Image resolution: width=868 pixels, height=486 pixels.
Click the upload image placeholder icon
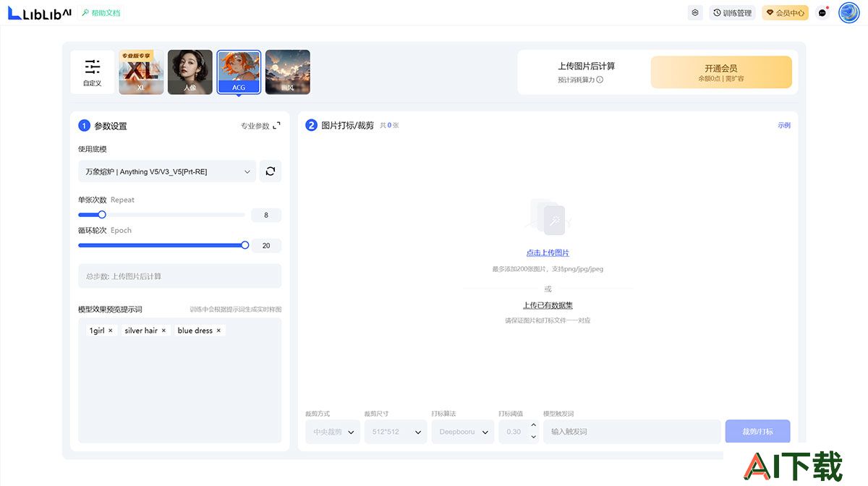(548, 217)
